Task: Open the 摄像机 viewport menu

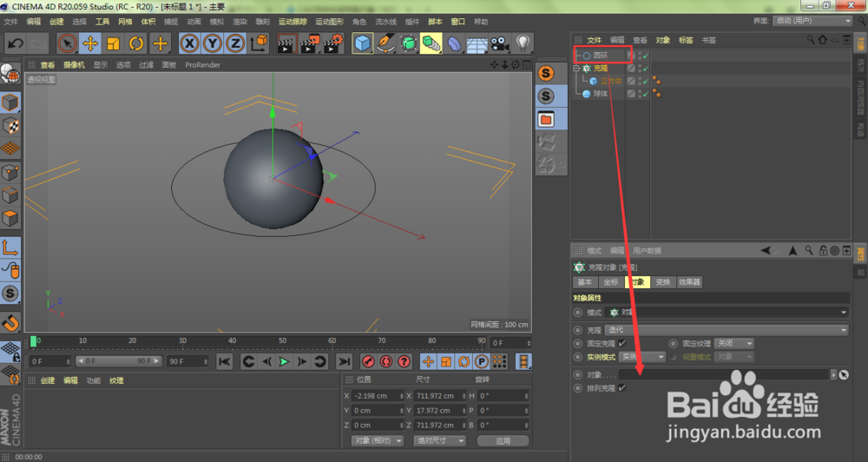Action: point(74,65)
